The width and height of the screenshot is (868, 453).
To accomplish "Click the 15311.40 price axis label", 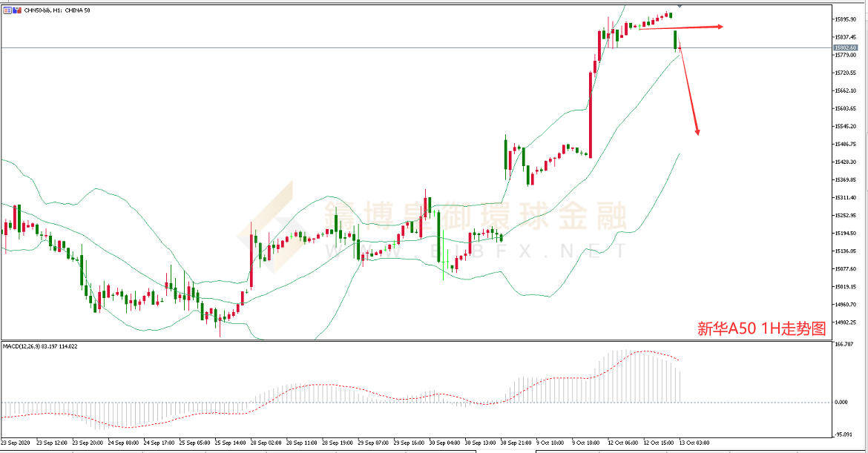I will [x=845, y=197].
